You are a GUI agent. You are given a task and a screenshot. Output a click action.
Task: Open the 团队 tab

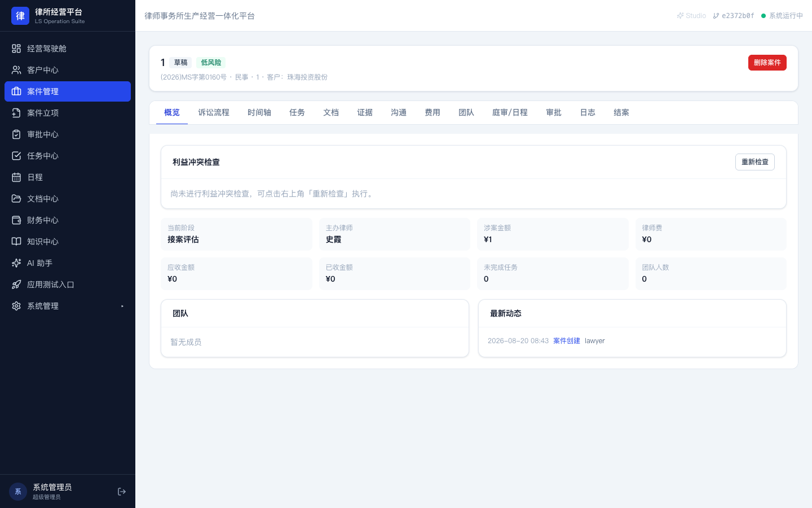click(x=466, y=113)
